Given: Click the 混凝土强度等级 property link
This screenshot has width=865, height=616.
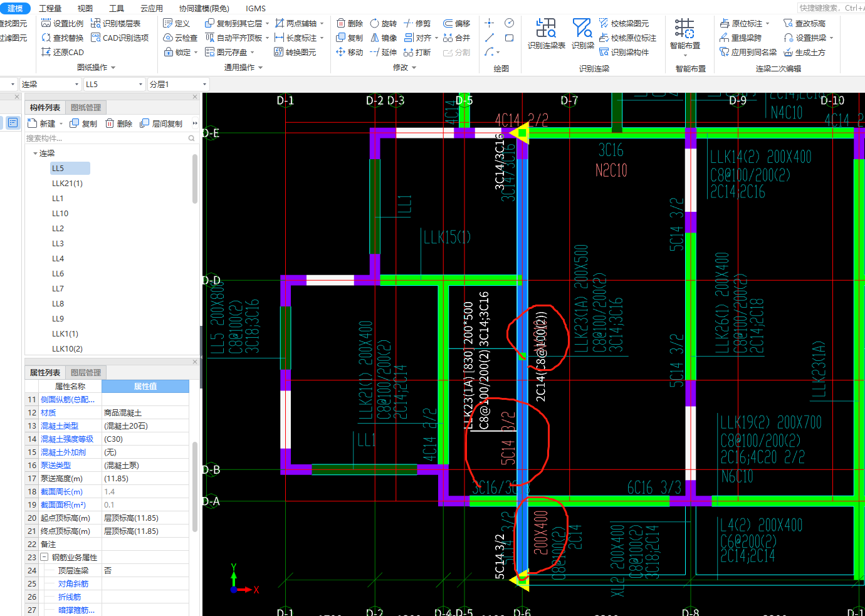Looking at the screenshot, I should [x=67, y=439].
